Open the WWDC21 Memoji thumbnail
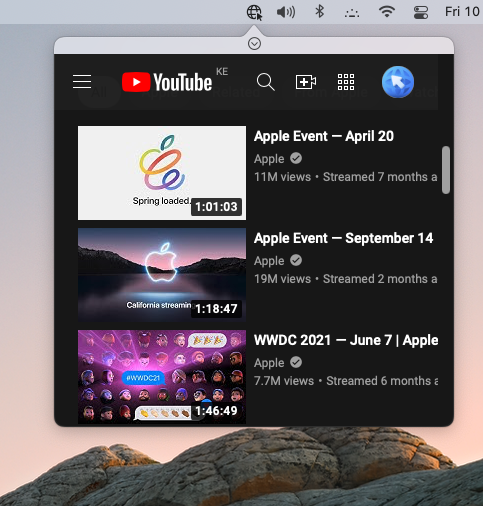The width and height of the screenshot is (483, 506). click(x=162, y=377)
